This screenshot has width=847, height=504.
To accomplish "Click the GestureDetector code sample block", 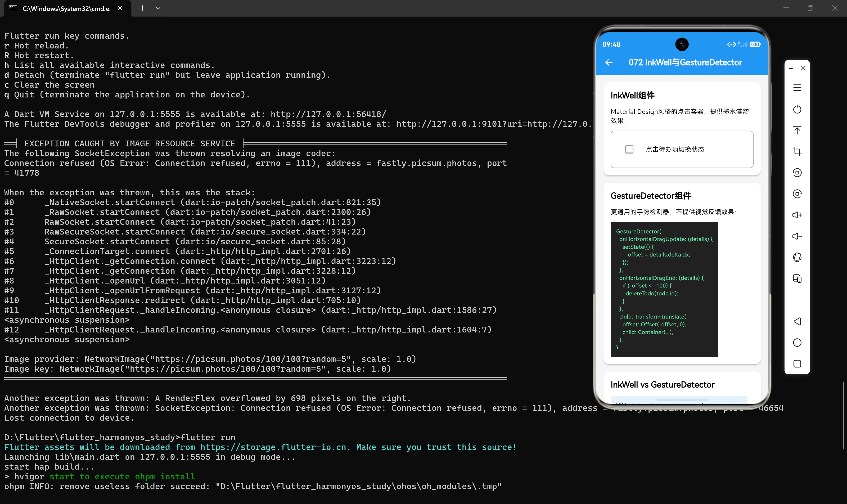I will 664,289.
